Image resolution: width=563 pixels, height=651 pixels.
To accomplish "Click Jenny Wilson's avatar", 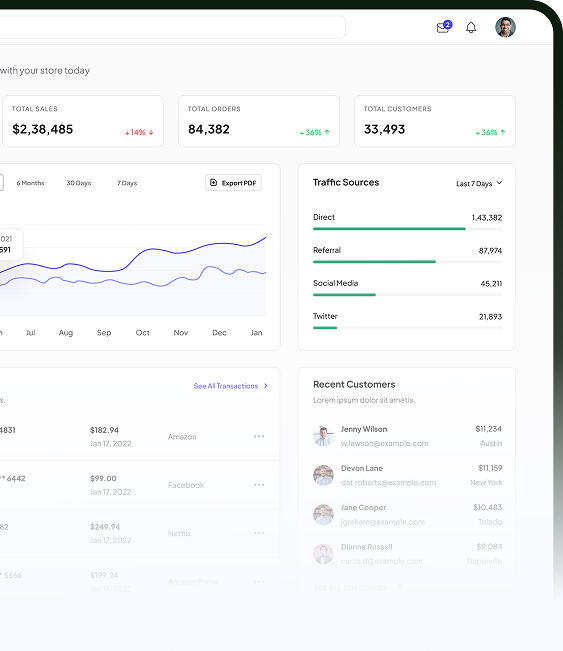I will click(x=323, y=436).
